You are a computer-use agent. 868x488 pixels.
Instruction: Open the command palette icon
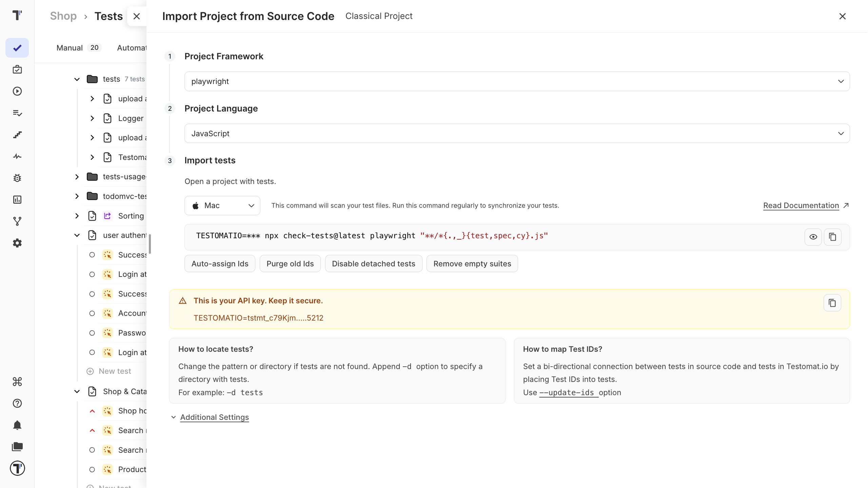tap(17, 382)
